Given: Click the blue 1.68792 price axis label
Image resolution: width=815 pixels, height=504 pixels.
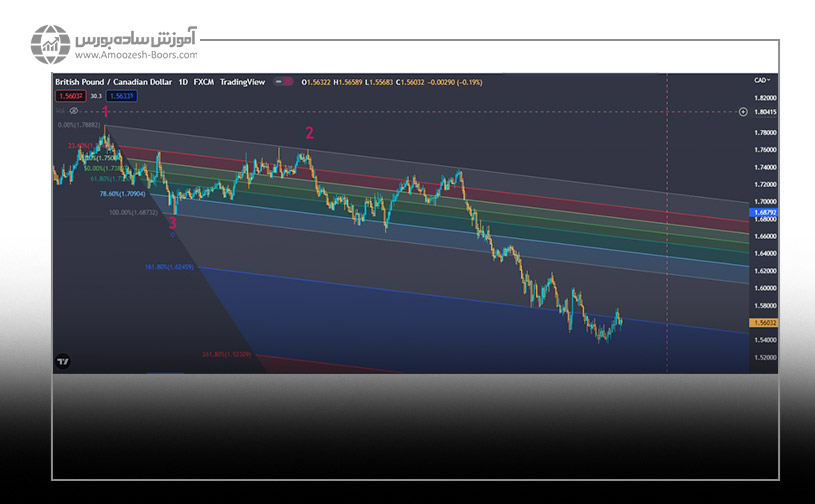Looking at the screenshot, I should 762,212.
